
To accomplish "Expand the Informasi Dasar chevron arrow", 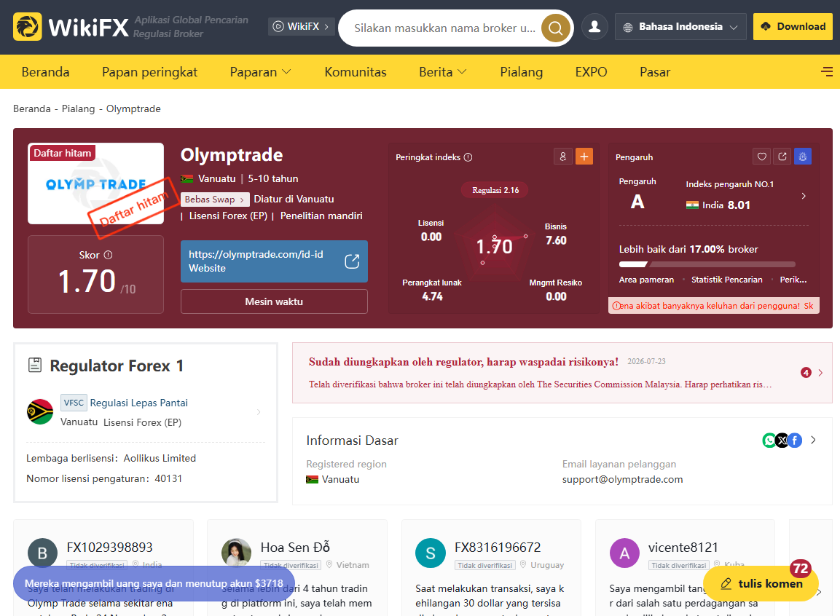I will pyautogui.click(x=813, y=440).
